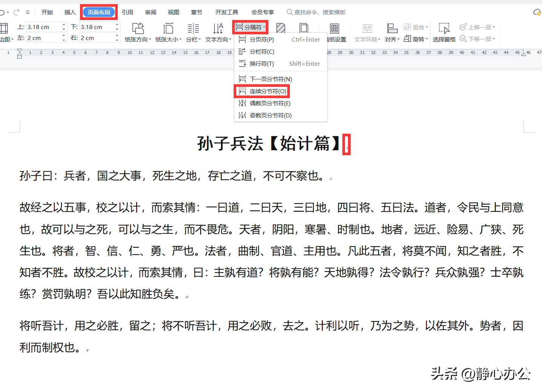Screen dimensions: 542x392
Task: Click the paper size (纸张大小) icon
Action: pos(168,29)
